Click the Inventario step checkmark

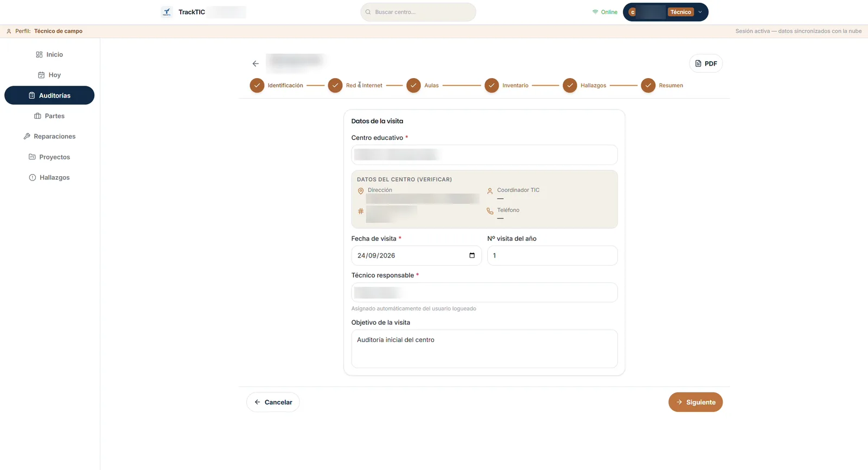(492, 86)
